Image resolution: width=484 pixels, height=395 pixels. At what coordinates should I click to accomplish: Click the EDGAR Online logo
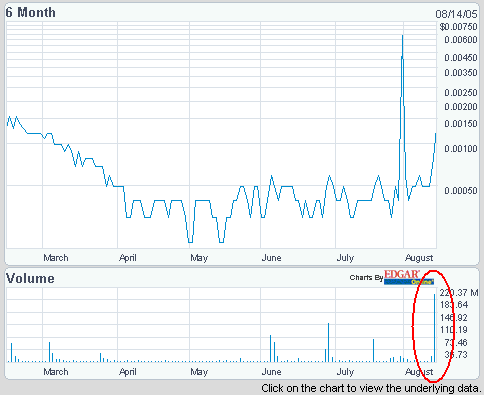(x=409, y=277)
